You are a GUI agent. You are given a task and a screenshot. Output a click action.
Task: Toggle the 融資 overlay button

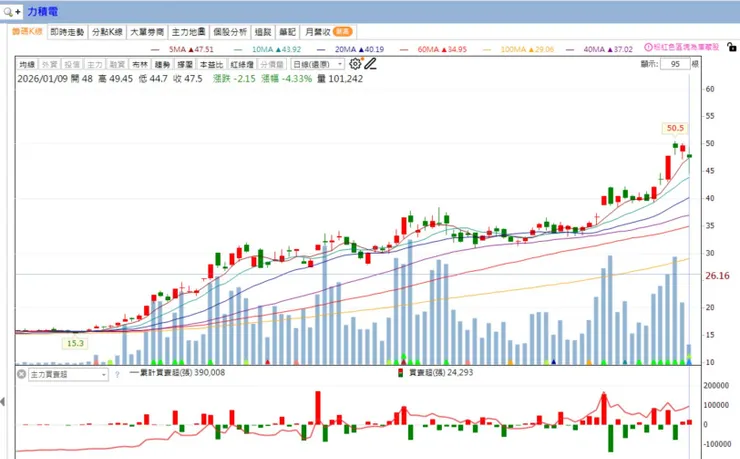pyautogui.click(x=117, y=64)
